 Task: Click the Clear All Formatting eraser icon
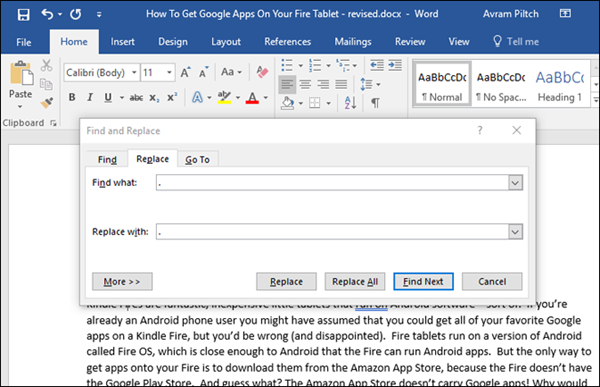click(262, 72)
